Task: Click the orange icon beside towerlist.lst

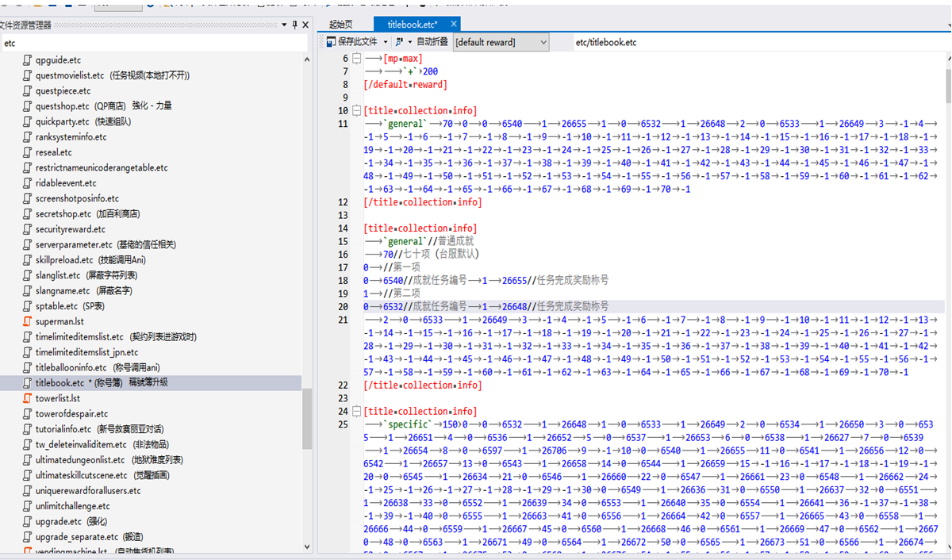Action: tap(27, 398)
